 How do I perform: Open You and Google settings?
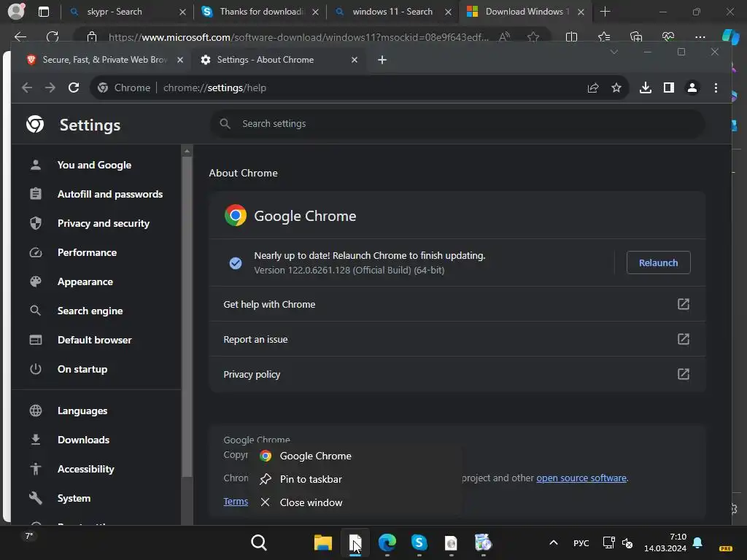pos(94,165)
